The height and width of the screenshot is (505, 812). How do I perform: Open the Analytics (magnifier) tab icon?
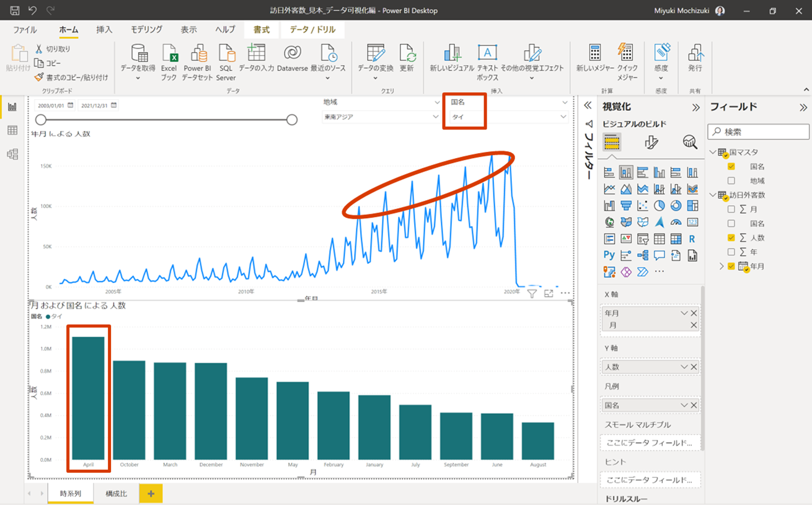pyautogui.click(x=690, y=143)
